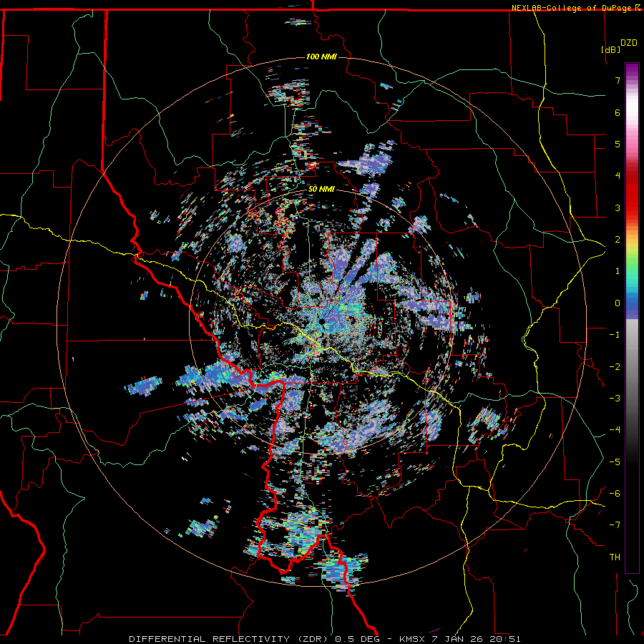Click the -6 value on the color scale

(615, 494)
